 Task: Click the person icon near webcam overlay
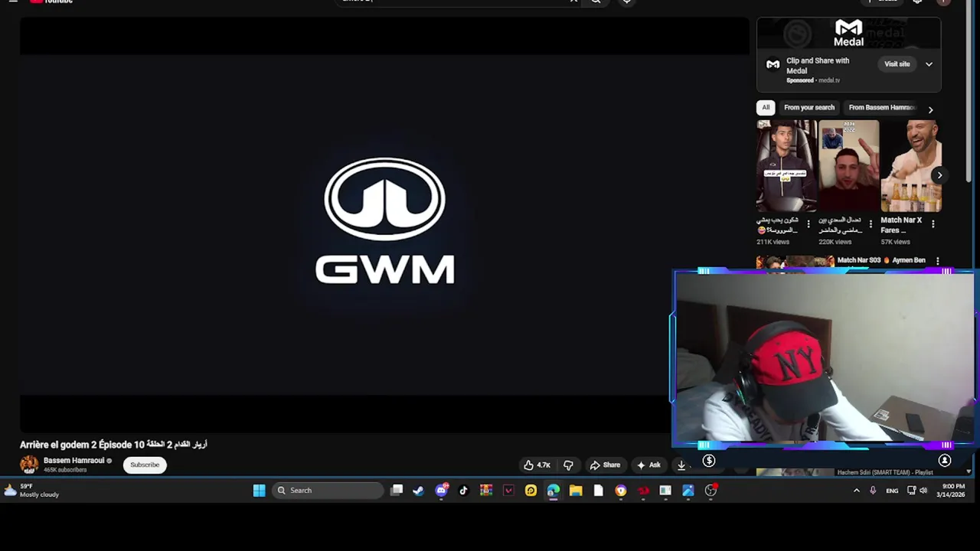tap(945, 461)
